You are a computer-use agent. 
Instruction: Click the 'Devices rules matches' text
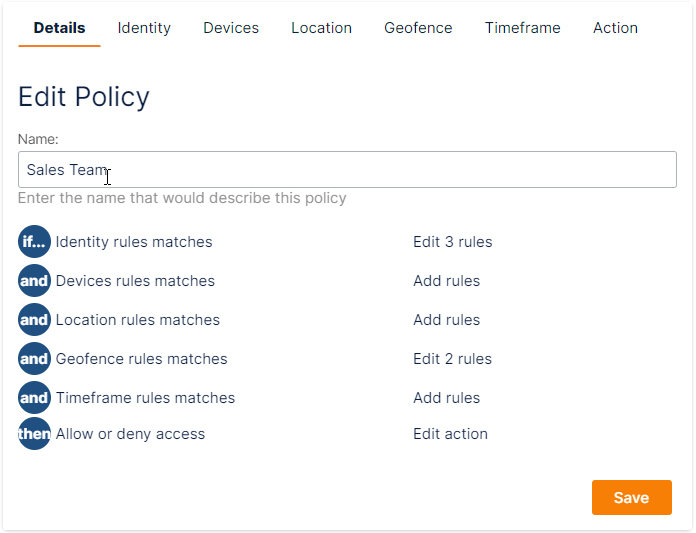pos(135,281)
